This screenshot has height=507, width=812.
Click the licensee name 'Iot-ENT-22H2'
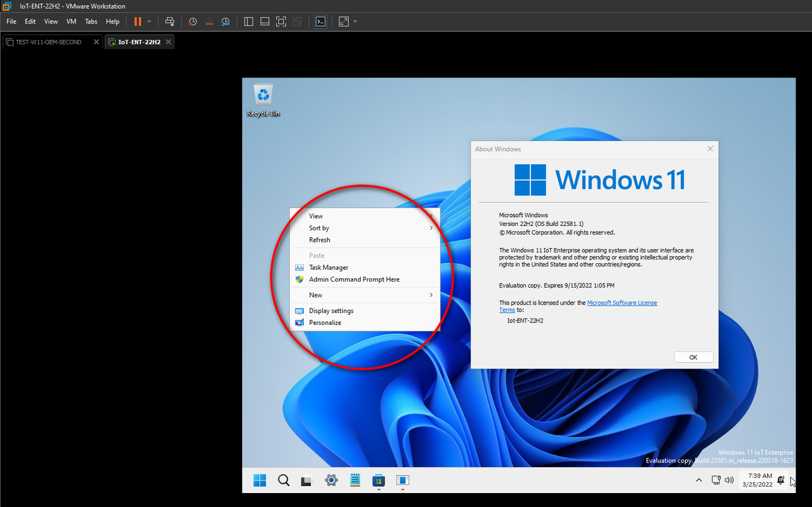coord(525,321)
